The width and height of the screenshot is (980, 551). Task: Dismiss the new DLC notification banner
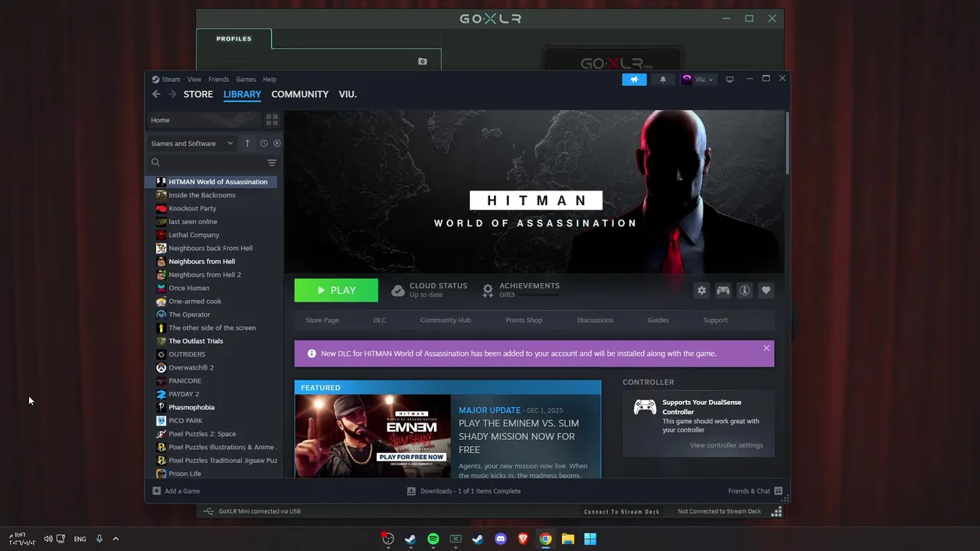click(766, 348)
